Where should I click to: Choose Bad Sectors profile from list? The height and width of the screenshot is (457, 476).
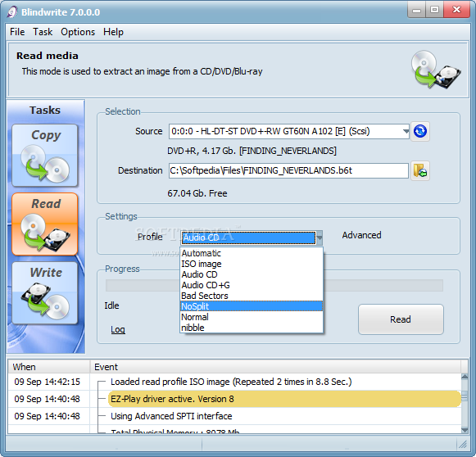coord(252,296)
